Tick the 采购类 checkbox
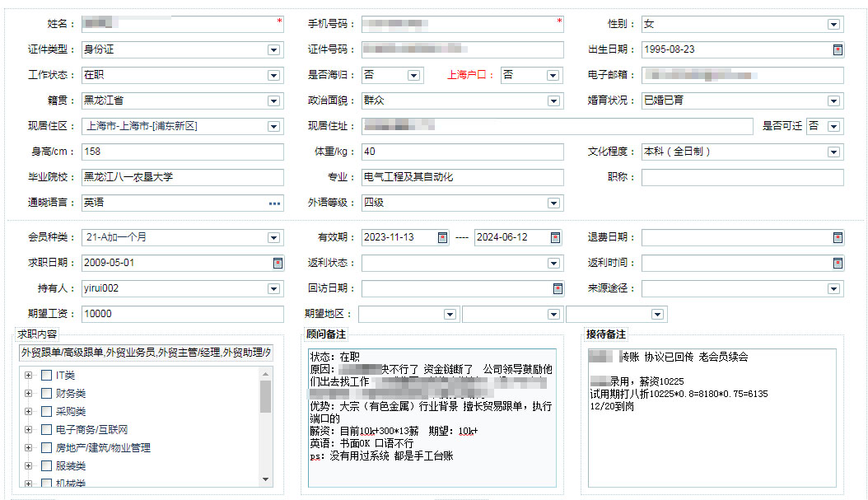The height and width of the screenshot is (500, 868). [x=46, y=411]
